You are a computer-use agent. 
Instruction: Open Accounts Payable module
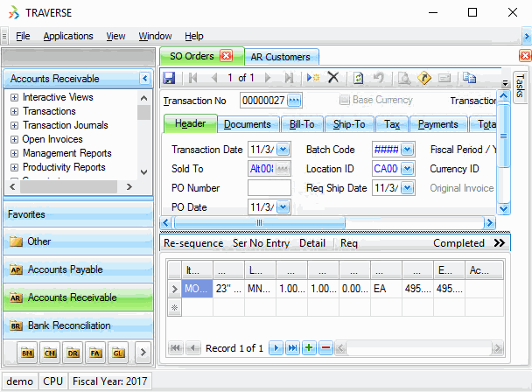tap(79, 269)
